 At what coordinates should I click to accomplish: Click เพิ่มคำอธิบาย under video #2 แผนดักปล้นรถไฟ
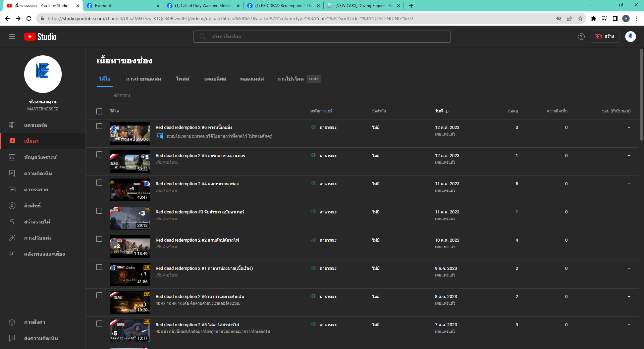(x=167, y=247)
